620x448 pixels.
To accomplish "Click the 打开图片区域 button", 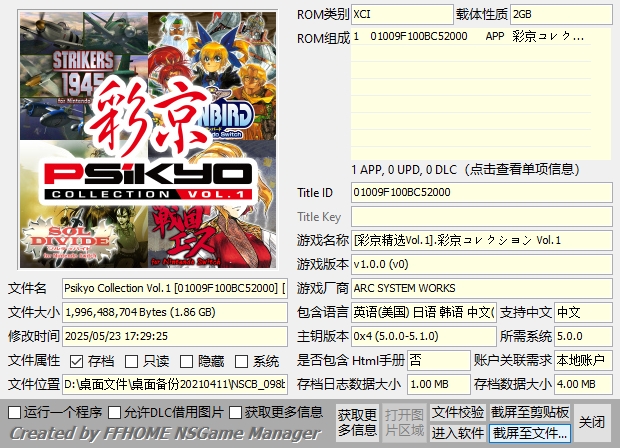I will coord(404,422).
